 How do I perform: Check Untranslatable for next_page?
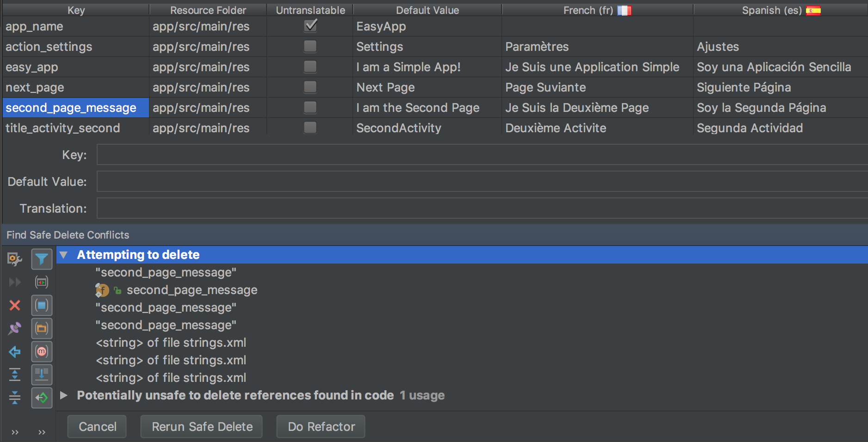310,87
